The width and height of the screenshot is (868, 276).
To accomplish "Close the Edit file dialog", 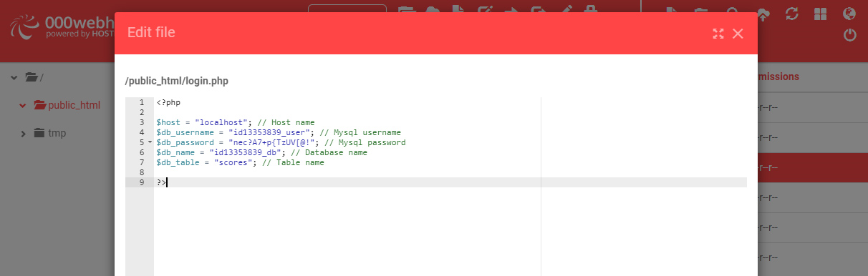I will [738, 33].
